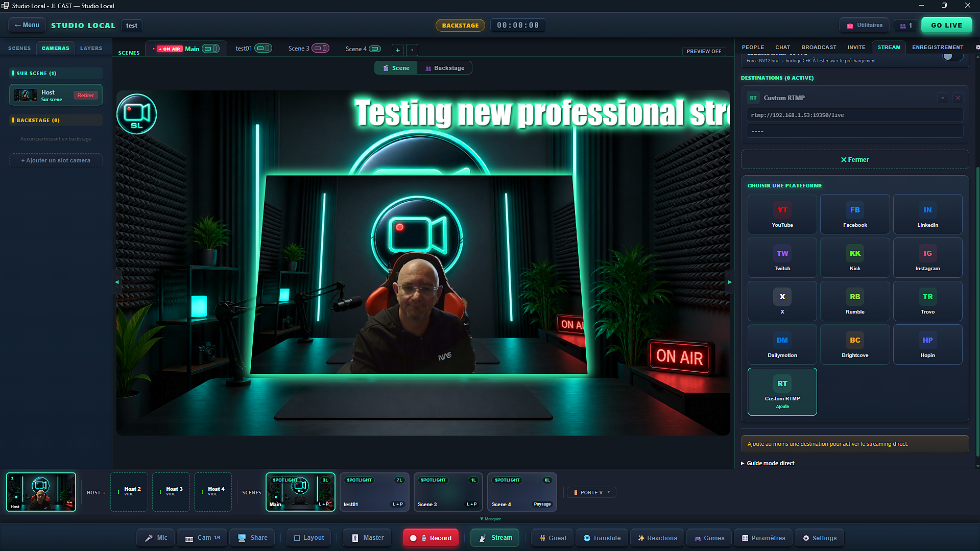Switch to the BROADCAST tab
980x551 pixels.
point(819,47)
